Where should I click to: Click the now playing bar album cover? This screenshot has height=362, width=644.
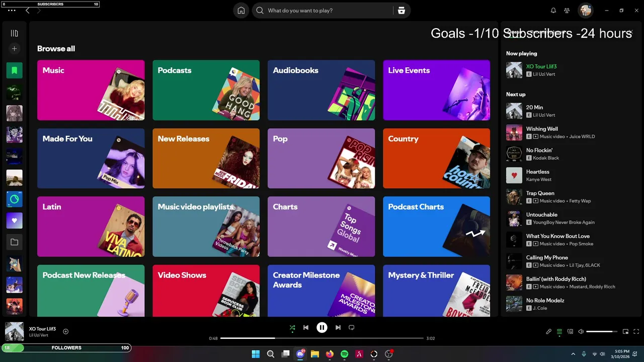[14, 331]
